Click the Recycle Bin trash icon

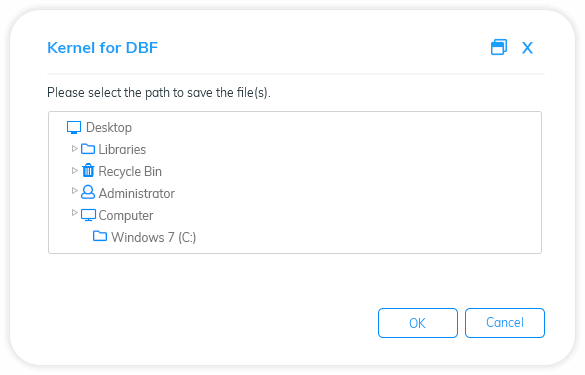(x=88, y=171)
